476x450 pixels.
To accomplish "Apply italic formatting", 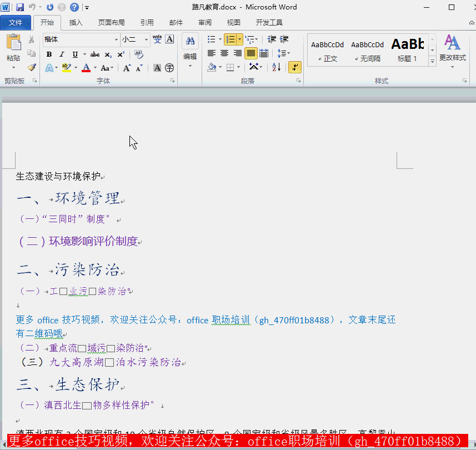I will [x=62, y=54].
